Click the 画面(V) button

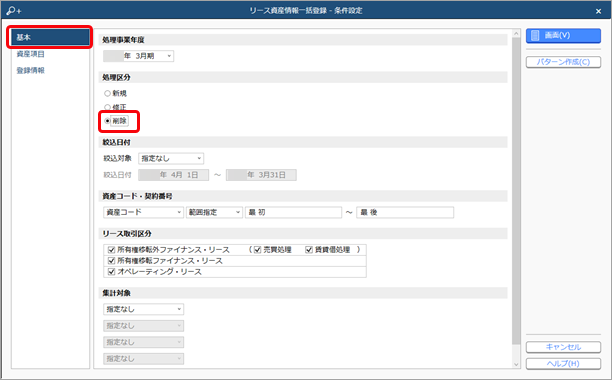coord(563,36)
